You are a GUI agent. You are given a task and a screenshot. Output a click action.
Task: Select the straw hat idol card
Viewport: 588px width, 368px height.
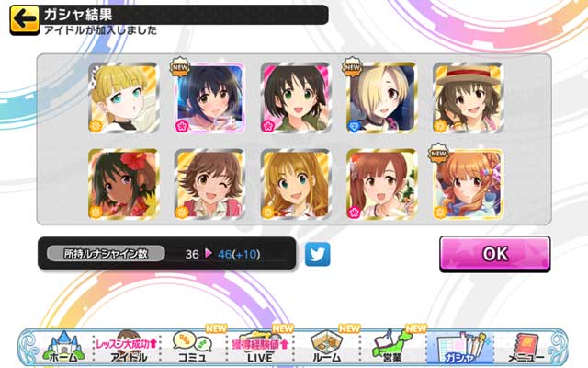coord(468,98)
